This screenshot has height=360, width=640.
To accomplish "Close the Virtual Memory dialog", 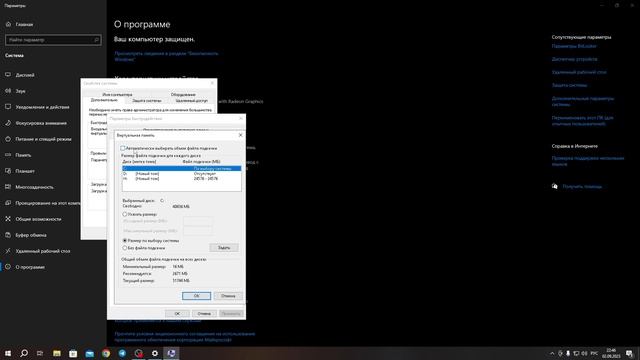I will (x=240, y=135).
